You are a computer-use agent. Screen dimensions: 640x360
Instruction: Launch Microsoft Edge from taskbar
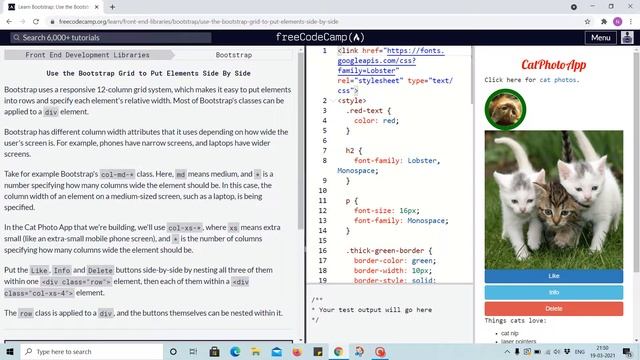tap(235, 351)
